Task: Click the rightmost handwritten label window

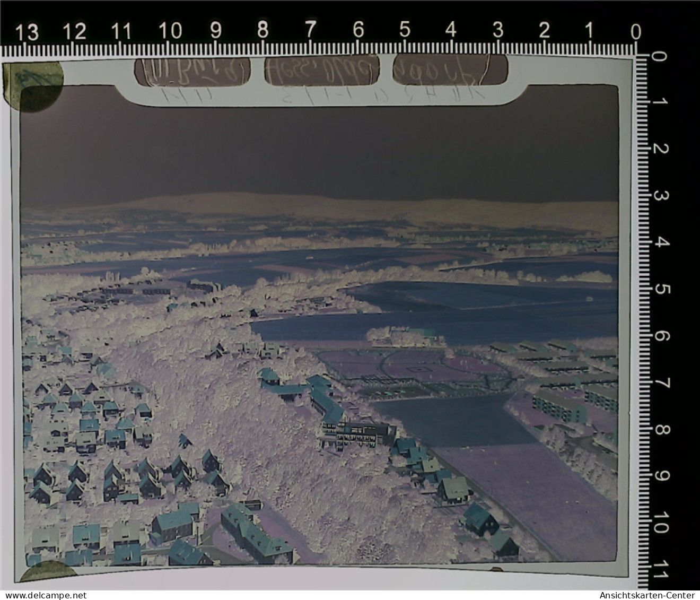Action: [450, 70]
